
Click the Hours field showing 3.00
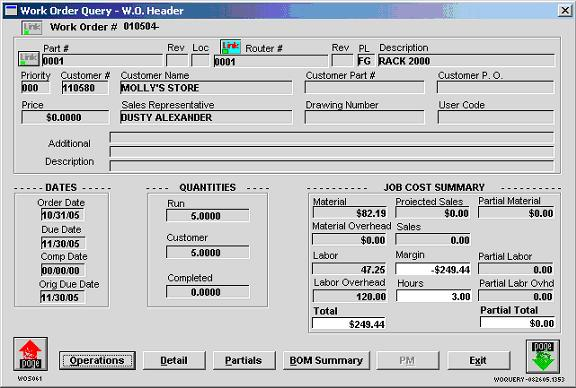tap(433, 296)
